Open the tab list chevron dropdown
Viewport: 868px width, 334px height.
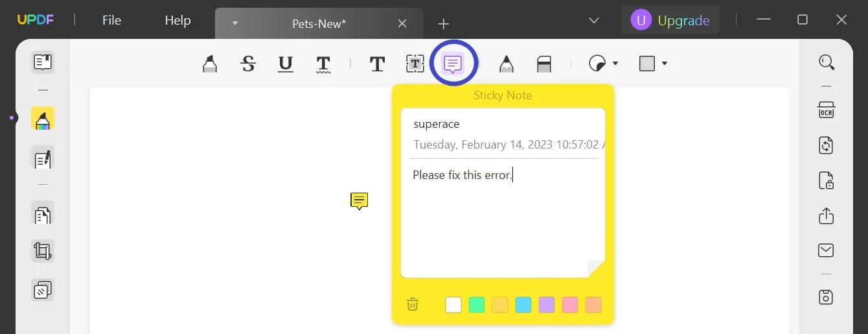(593, 21)
